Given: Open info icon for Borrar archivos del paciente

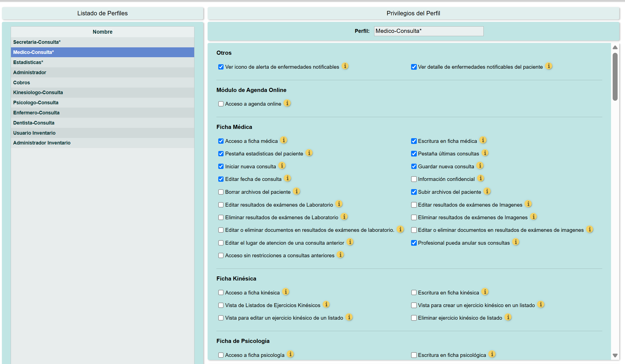Looking at the screenshot, I should coord(297,191).
